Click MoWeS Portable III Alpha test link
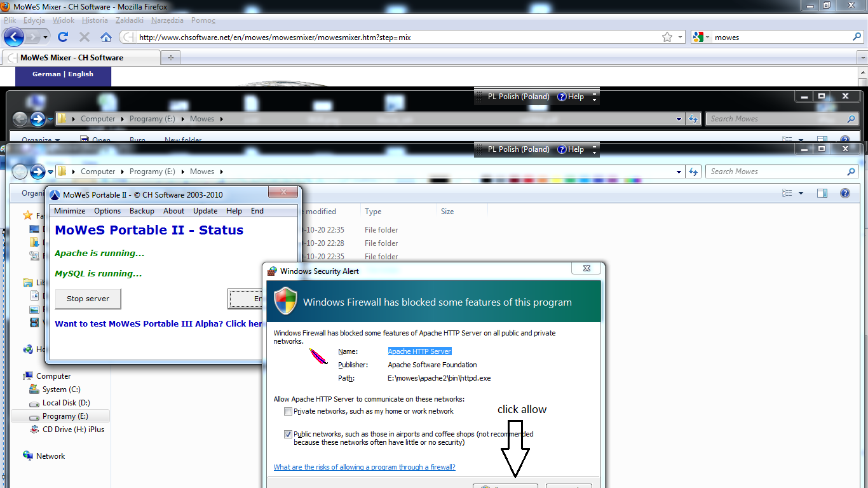Screen dimensions: 868x488 click(x=159, y=323)
